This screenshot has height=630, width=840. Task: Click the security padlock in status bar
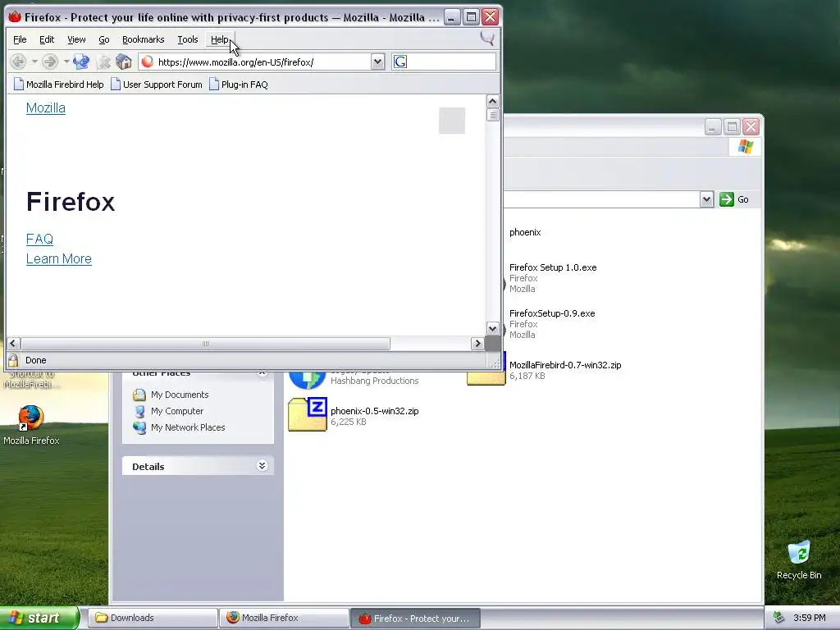tap(13, 360)
